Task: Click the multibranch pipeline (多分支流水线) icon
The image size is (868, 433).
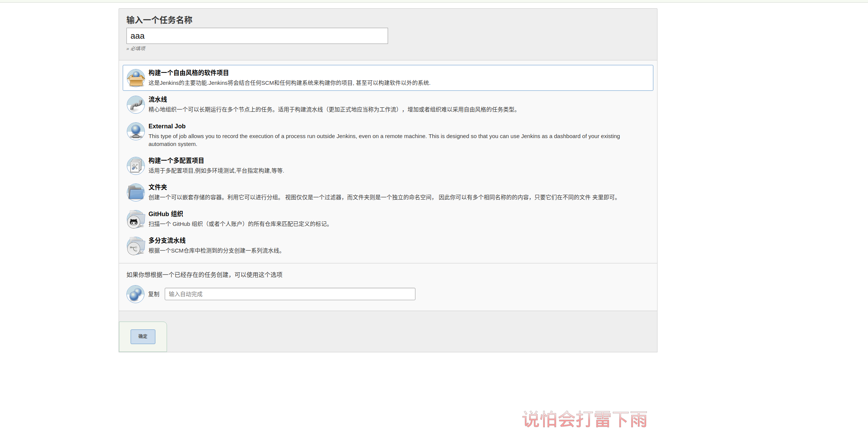Action: pyautogui.click(x=135, y=246)
